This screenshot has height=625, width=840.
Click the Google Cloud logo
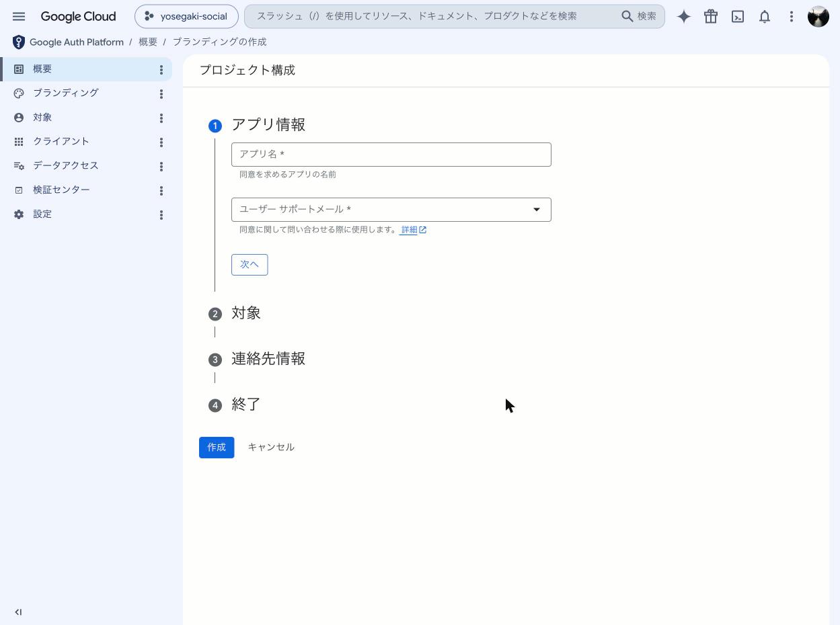click(78, 16)
